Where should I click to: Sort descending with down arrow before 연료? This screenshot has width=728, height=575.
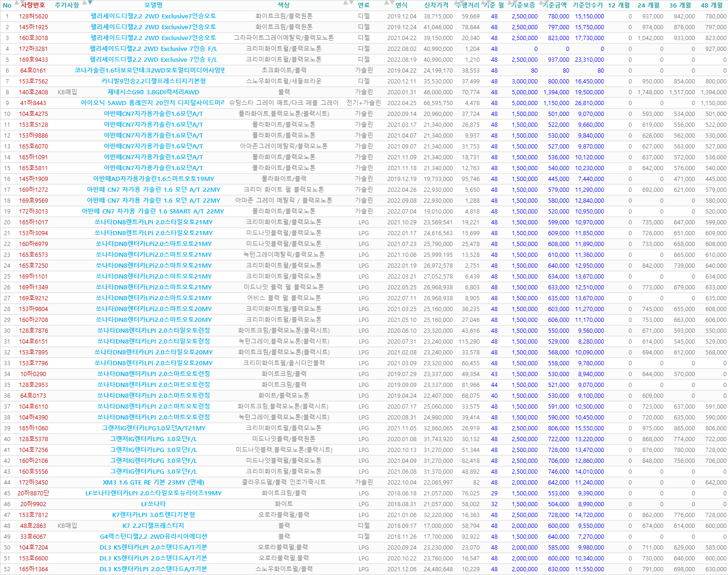[x=351, y=2]
